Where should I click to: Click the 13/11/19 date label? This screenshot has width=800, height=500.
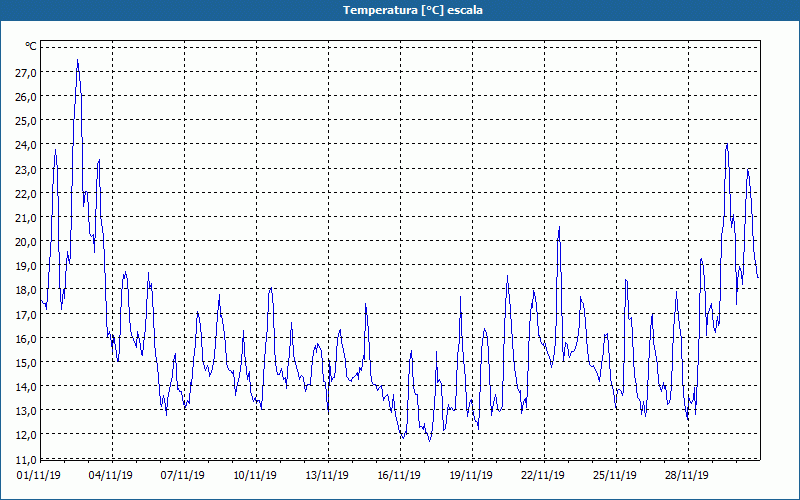(x=327, y=476)
